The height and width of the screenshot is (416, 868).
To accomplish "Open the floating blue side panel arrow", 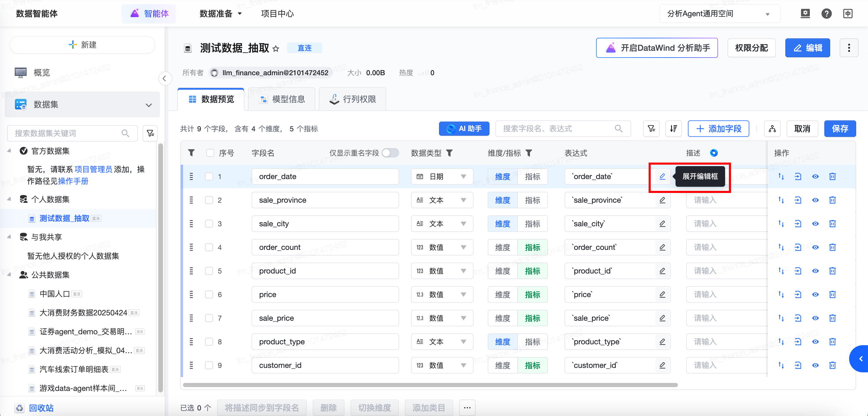I will [x=859, y=358].
